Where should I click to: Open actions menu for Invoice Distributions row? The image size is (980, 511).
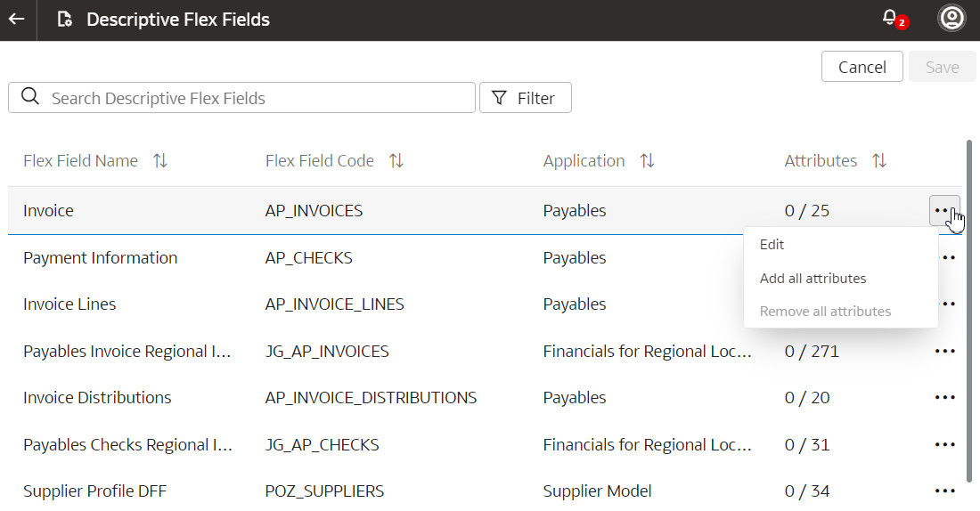[x=944, y=398]
